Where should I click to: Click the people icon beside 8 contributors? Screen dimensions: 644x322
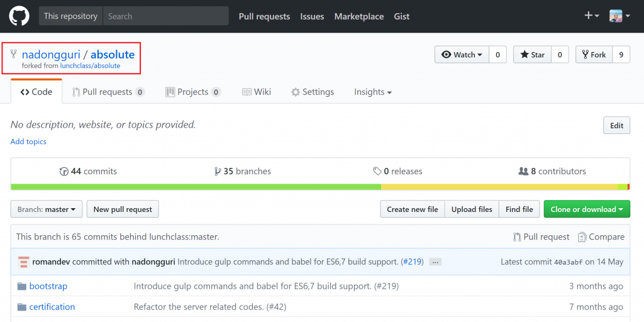point(523,171)
